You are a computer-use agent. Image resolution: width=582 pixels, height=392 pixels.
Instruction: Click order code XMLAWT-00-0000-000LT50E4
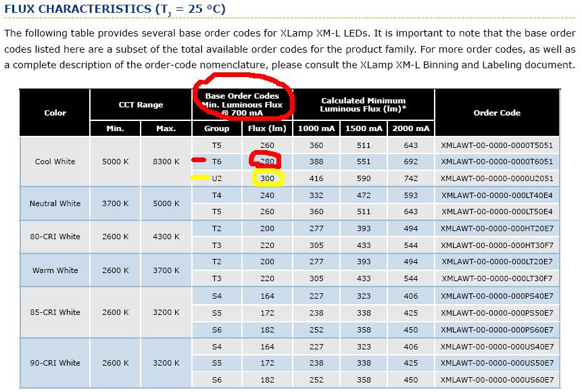pyautogui.click(x=497, y=212)
